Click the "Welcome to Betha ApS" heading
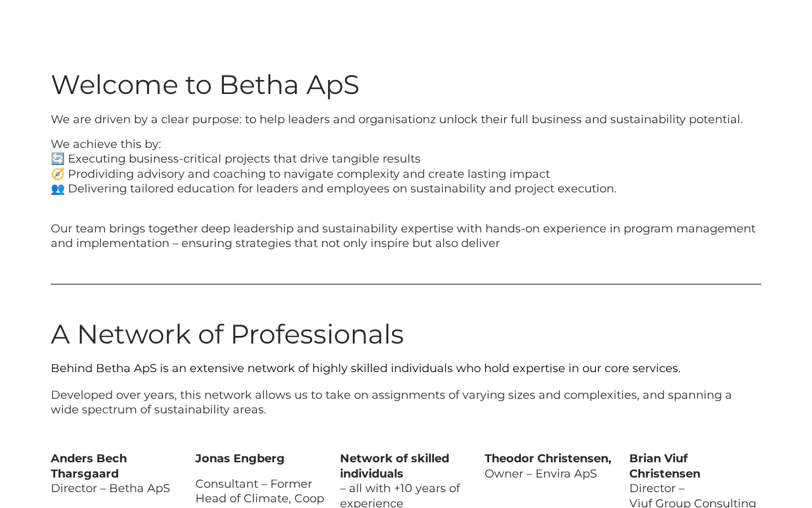Image resolution: width=812 pixels, height=508 pixels. pyautogui.click(x=205, y=85)
